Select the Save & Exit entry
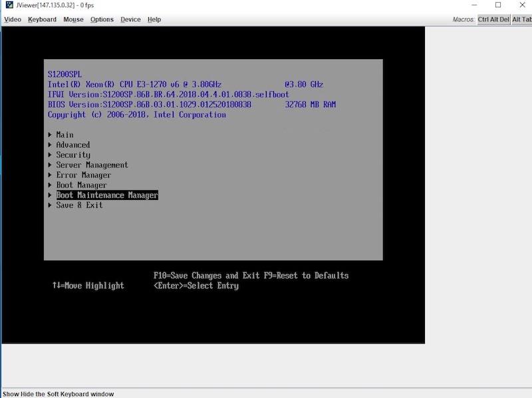This screenshot has width=532, height=398. (x=79, y=205)
